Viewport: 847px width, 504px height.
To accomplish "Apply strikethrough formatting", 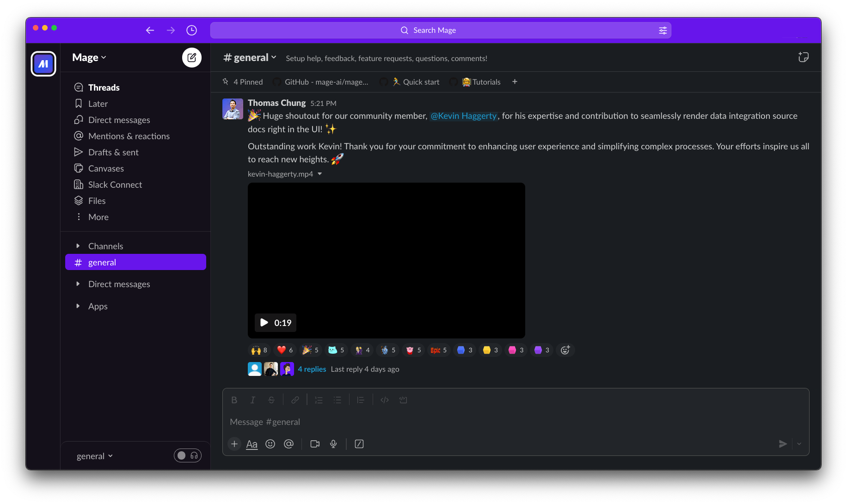I will click(271, 400).
